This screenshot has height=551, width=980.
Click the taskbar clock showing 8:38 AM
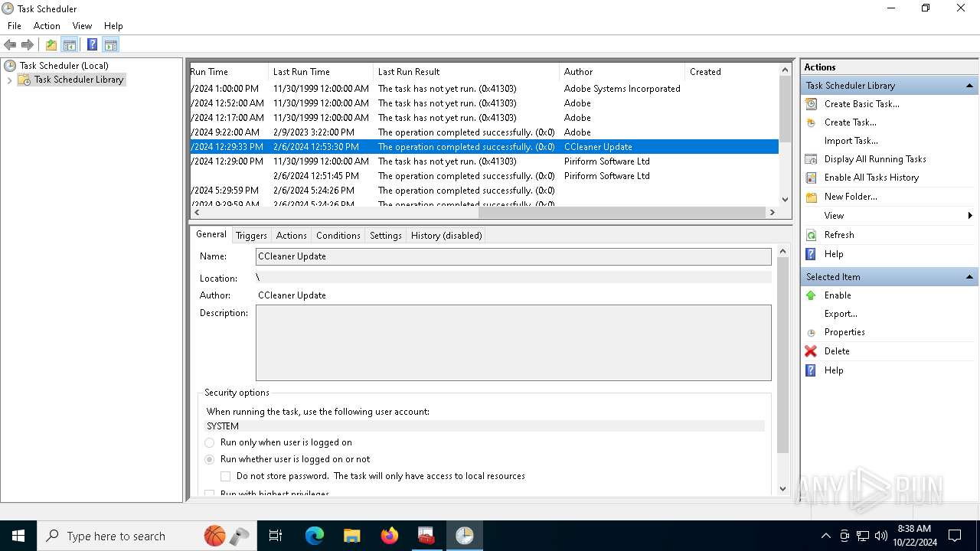point(914,536)
